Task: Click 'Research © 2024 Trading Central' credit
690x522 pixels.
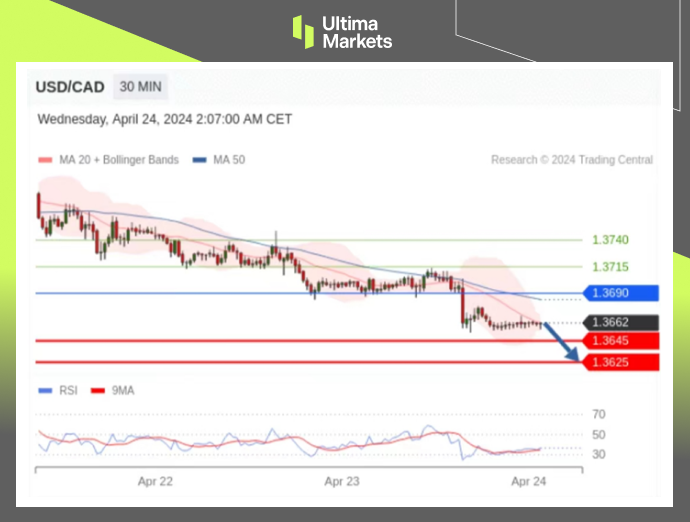Action: (x=572, y=160)
